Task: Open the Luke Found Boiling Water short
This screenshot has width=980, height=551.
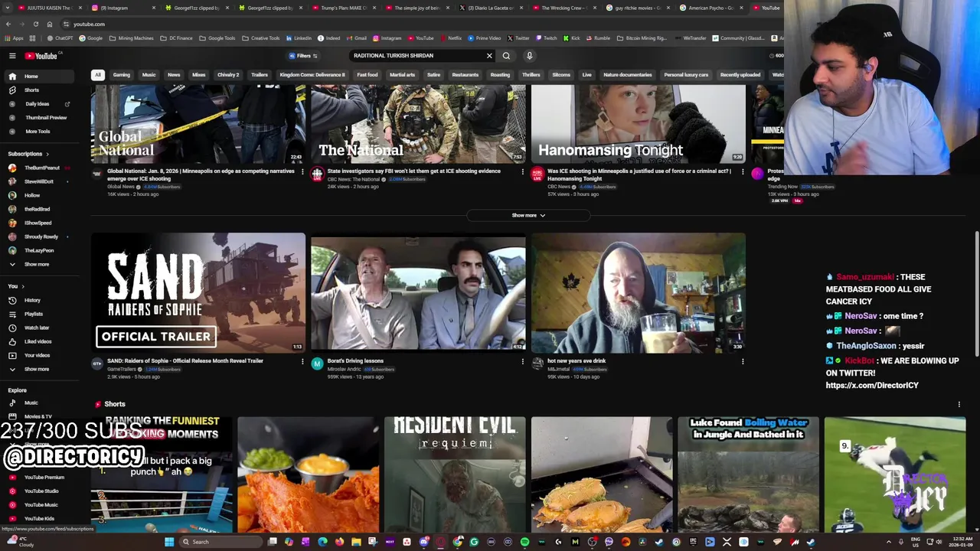Action: pos(748,474)
